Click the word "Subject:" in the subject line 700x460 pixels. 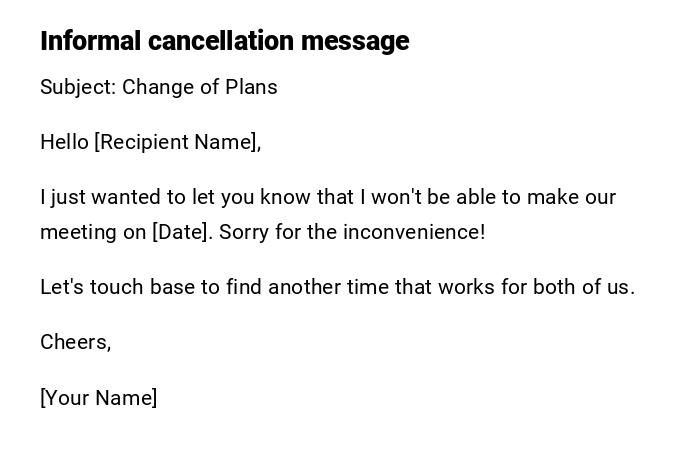coord(78,87)
